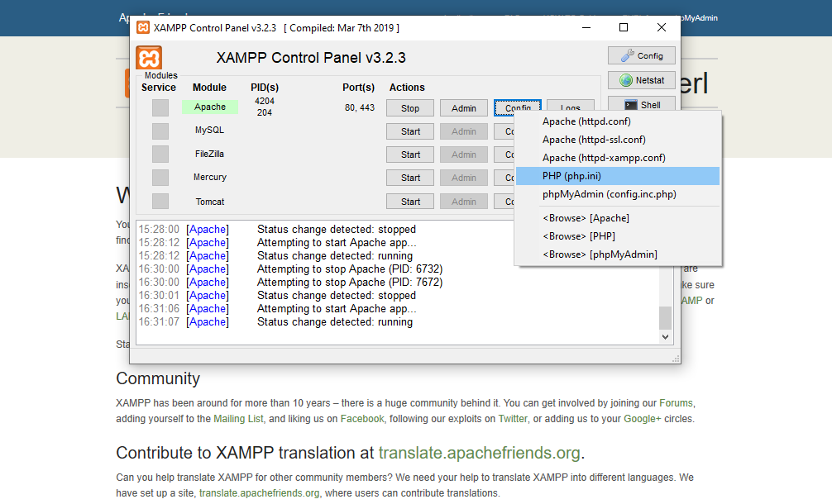Open Netstat via the globe icon

click(642, 80)
